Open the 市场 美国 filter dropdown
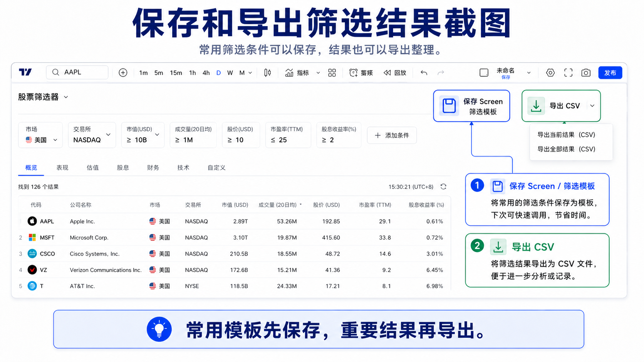644x362 pixels. (40, 135)
